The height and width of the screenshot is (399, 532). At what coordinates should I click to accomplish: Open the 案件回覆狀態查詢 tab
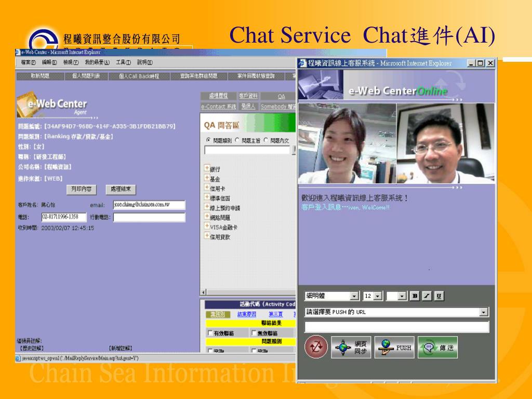[x=256, y=76]
